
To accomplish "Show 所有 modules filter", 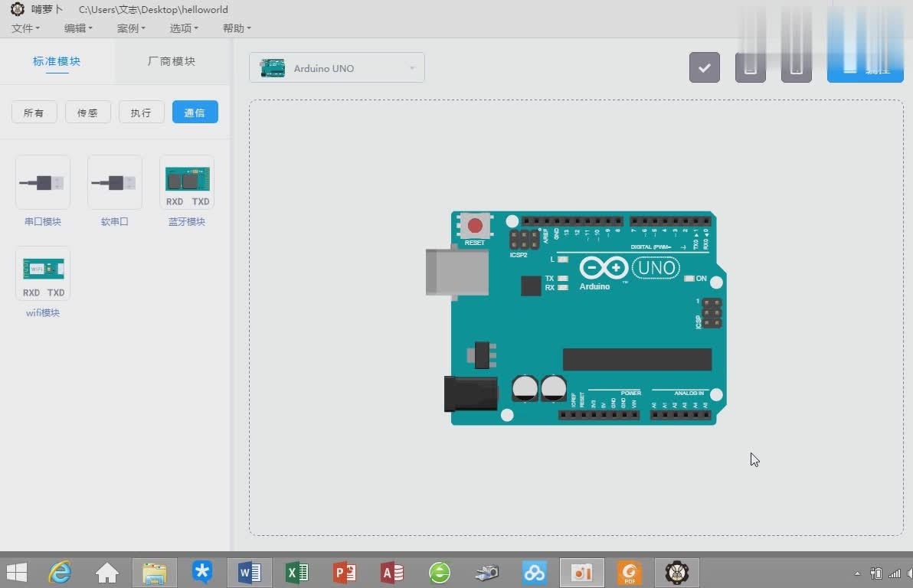I will click(x=34, y=113).
